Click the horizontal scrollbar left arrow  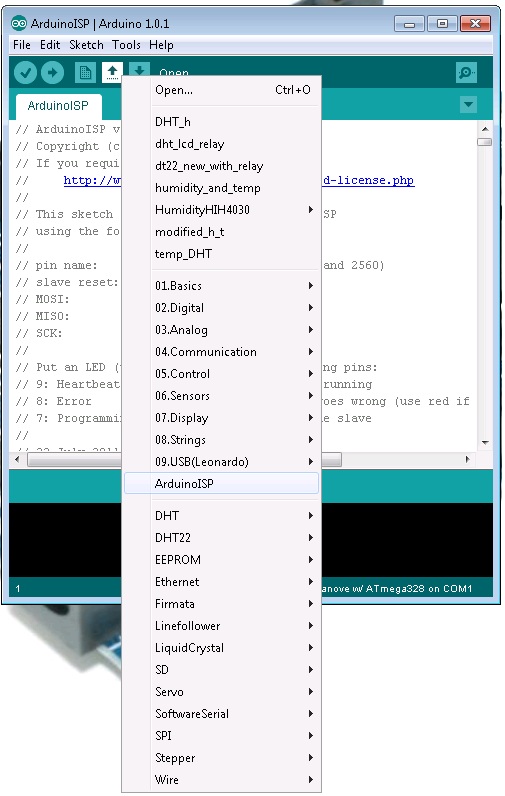[17, 459]
